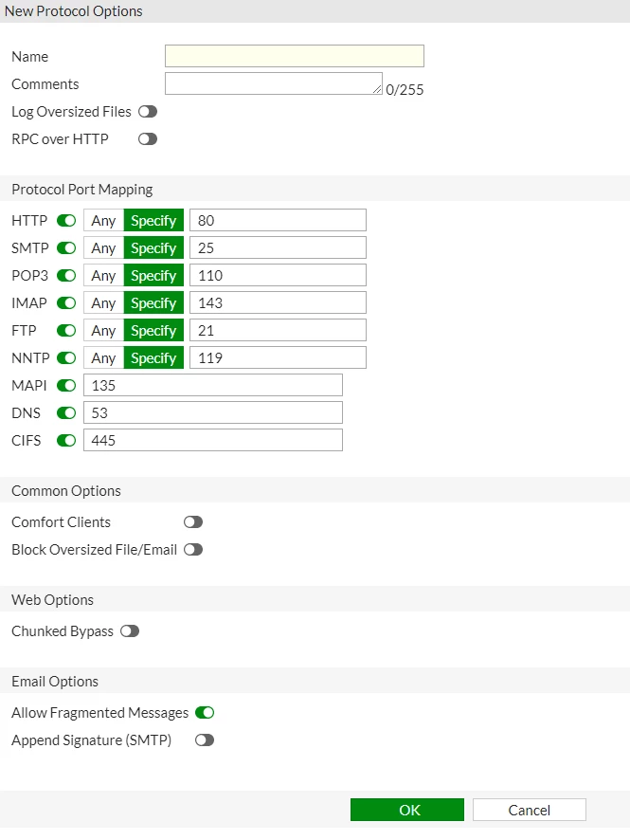
Task: Click the DNS port field showing 53
Action: (x=213, y=413)
